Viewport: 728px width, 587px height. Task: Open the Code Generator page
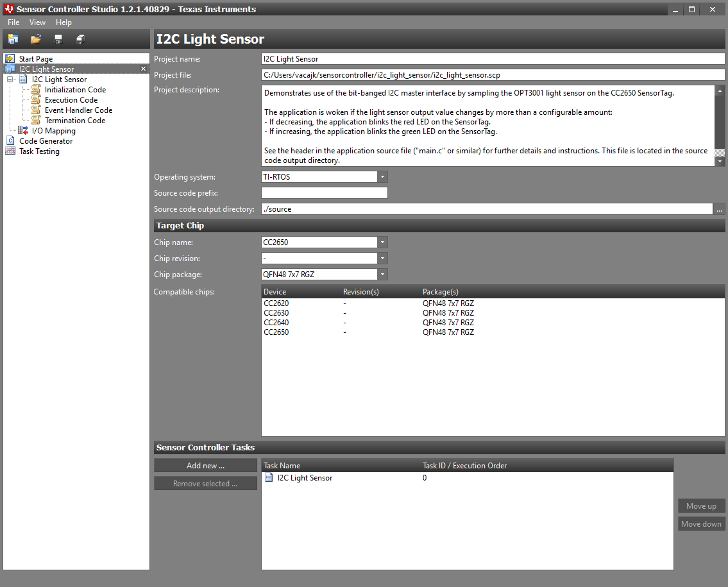coord(46,140)
